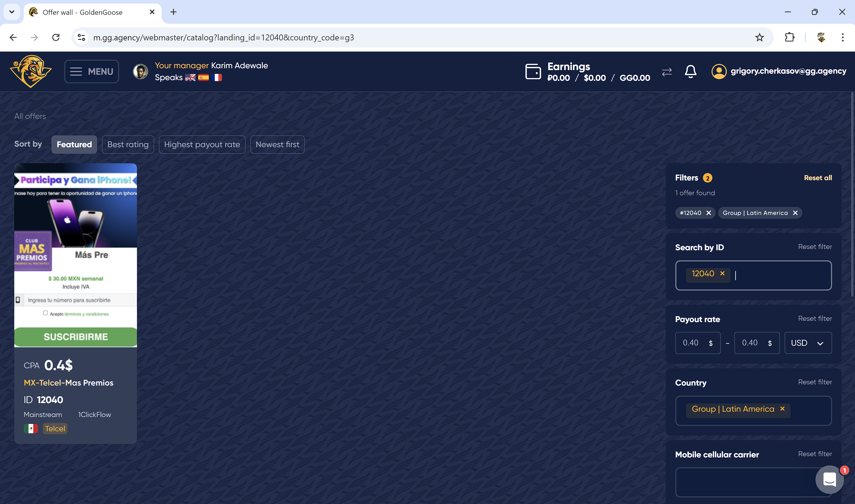The height and width of the screenshot is (504, 855).
Task: Open the notifications bell
Action: [x=690, y=71]
